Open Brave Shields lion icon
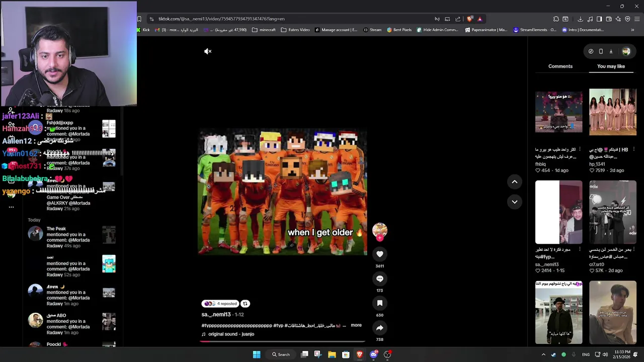644x362 pixels. [x=469, y=19]
